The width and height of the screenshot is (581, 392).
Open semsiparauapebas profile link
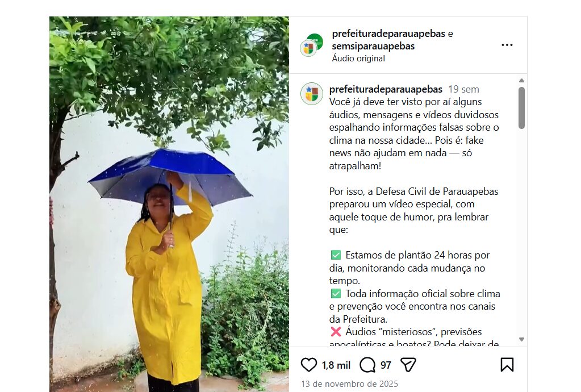click(x=373, y=47)
